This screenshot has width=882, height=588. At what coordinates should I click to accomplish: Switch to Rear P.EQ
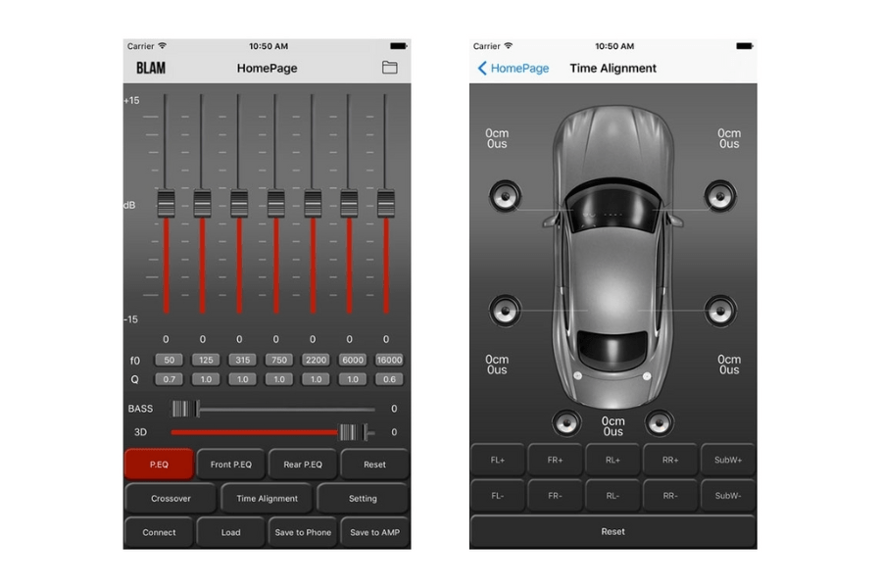303,465
